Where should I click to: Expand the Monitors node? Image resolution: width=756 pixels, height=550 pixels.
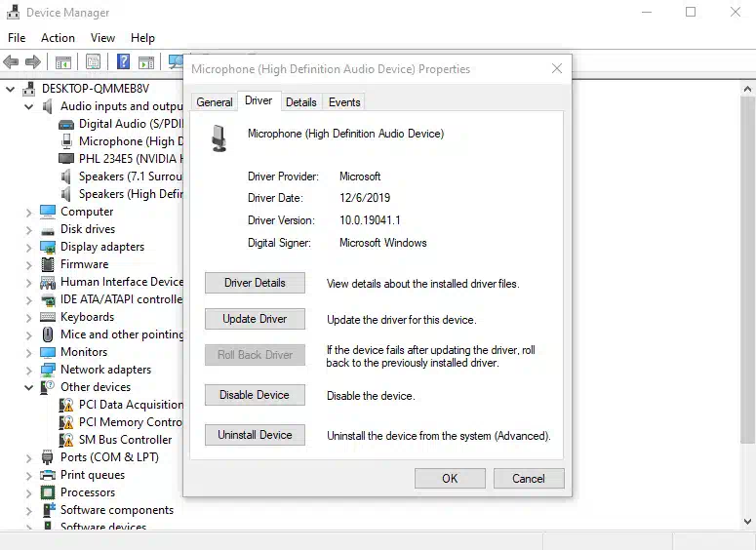pyautogui.click(x=29, y=353)
